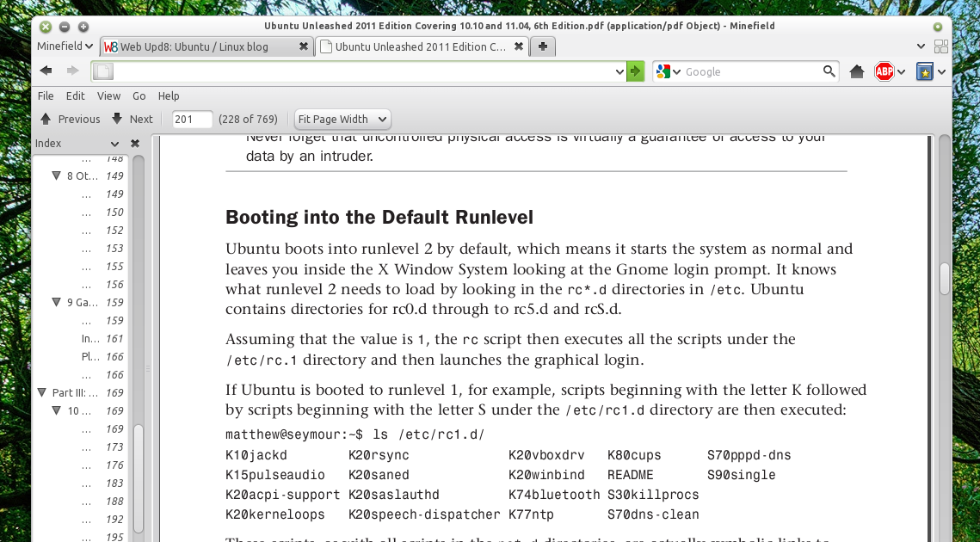
Task: Select the Ubuntu Unleashed 2011 Edition tab
Action: (x=421, y=46)
